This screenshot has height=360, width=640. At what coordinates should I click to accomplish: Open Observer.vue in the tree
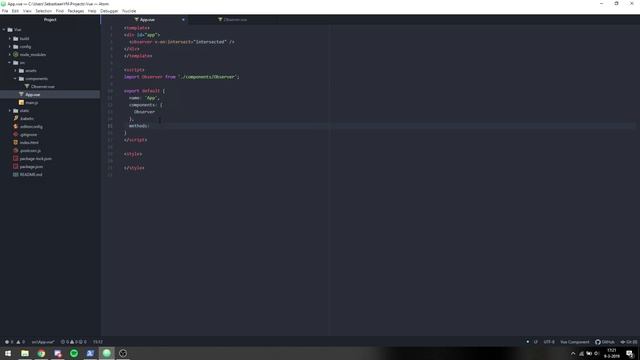coord(42,87)
